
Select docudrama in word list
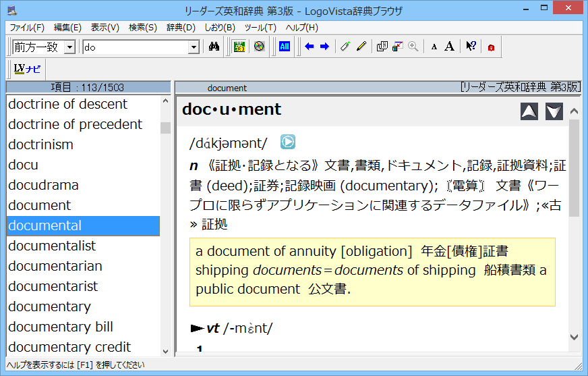[83, 185]
